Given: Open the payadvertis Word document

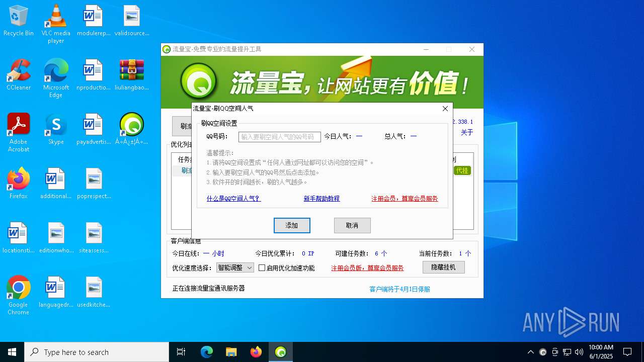Looking at the screenshot, I should tap(94, 129).
